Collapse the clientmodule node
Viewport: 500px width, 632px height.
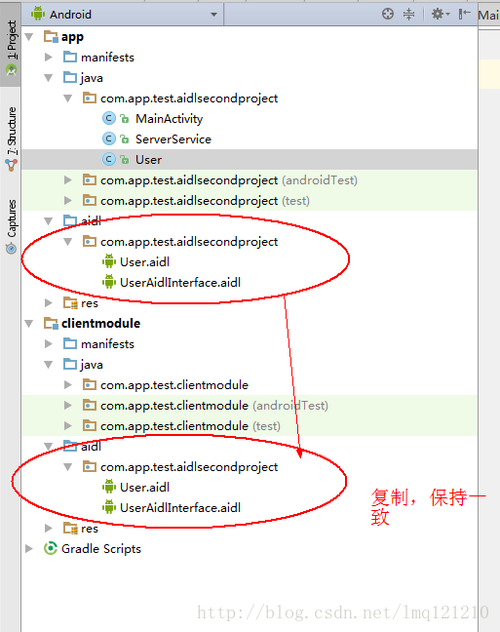29,323
